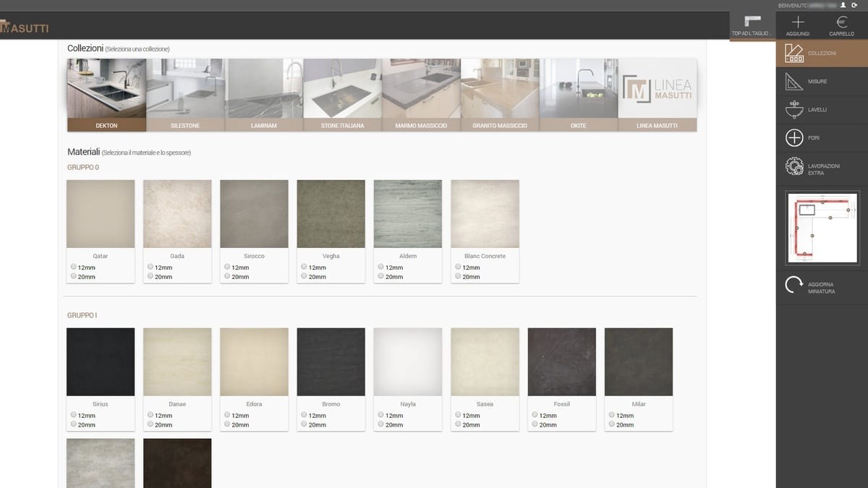Click the Aldem material swatch
This screenshot has width=868, height=488.
point(408,214)
